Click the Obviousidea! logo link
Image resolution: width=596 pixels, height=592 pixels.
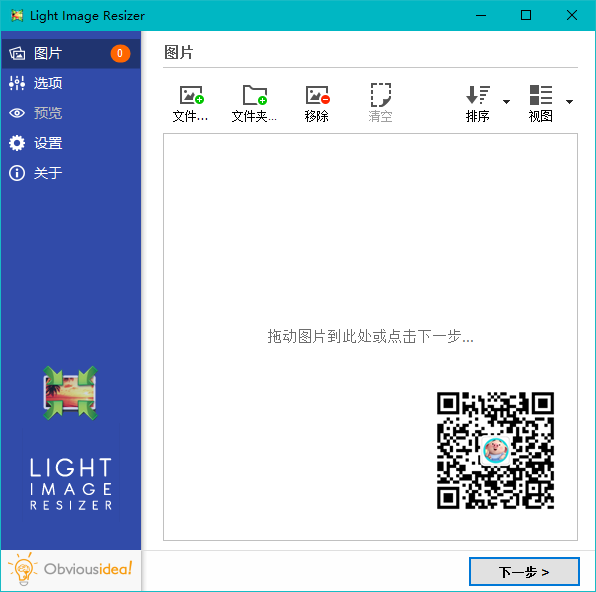(x=71, y=569)
